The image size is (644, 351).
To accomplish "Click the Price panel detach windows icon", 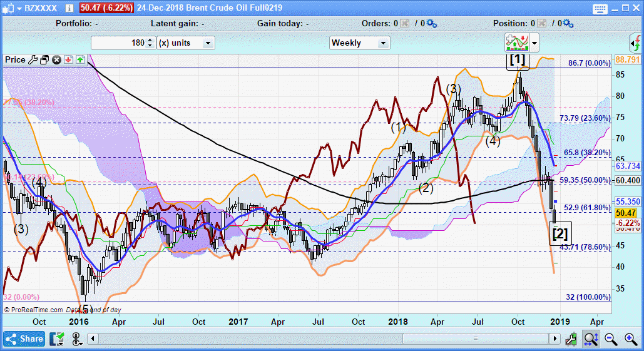I will (44, 60).
